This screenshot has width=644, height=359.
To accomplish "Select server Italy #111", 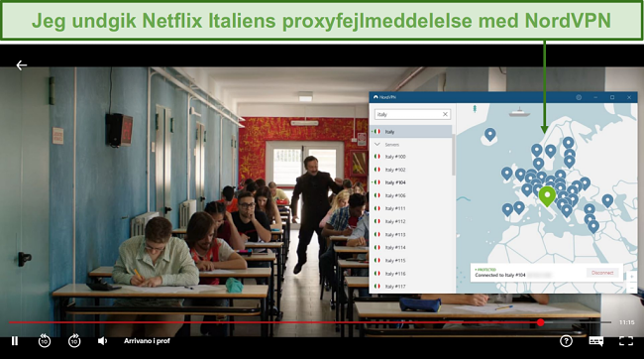I will coord(411,208).
